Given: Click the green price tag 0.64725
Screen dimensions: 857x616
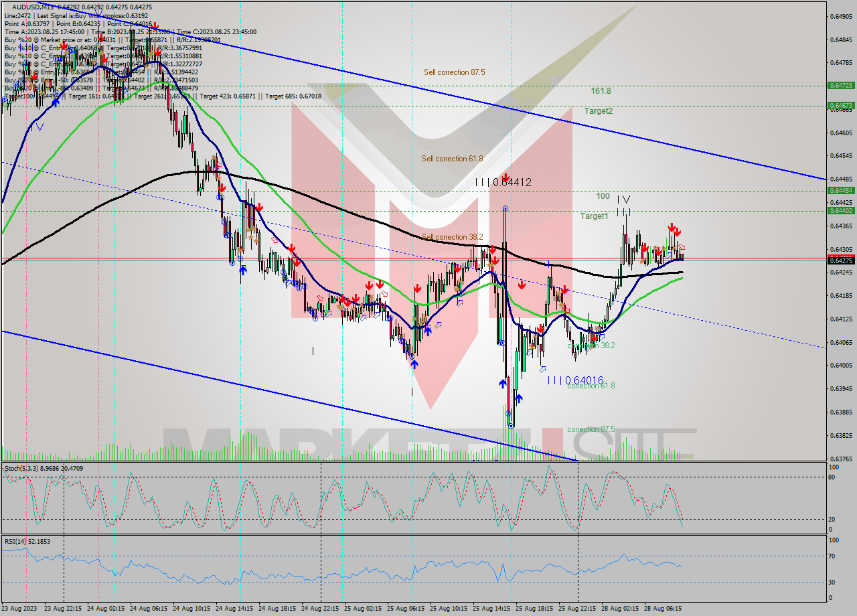Looking at the screenshot, I should [x=841, y=86].
